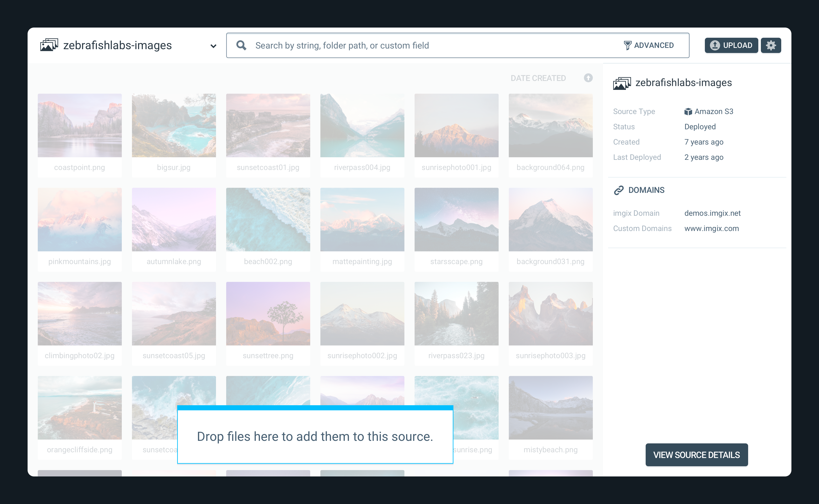
Task: Expand the source selector dropdown chevron
Action: [x=213, y=46]
